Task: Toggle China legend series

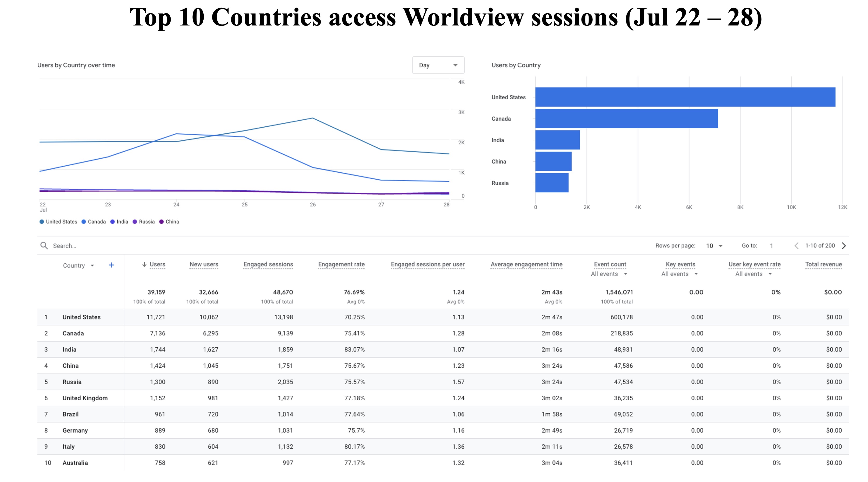Action: point(169,222)
